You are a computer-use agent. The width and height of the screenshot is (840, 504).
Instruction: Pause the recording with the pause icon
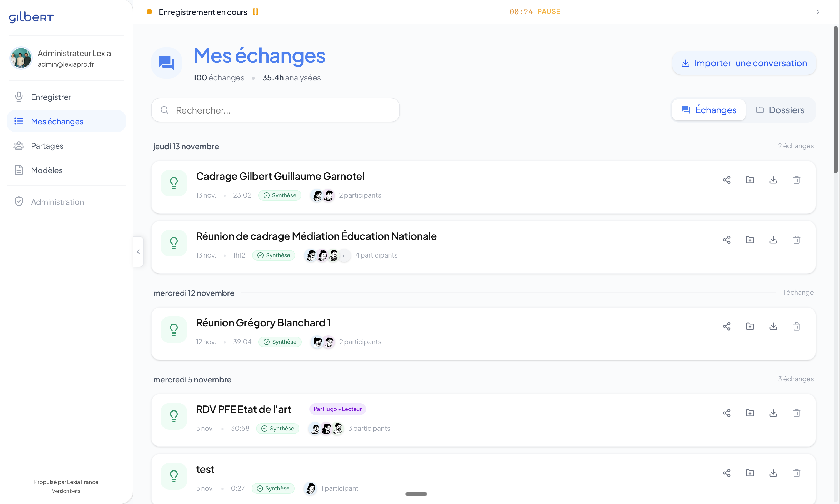point(256,12)
